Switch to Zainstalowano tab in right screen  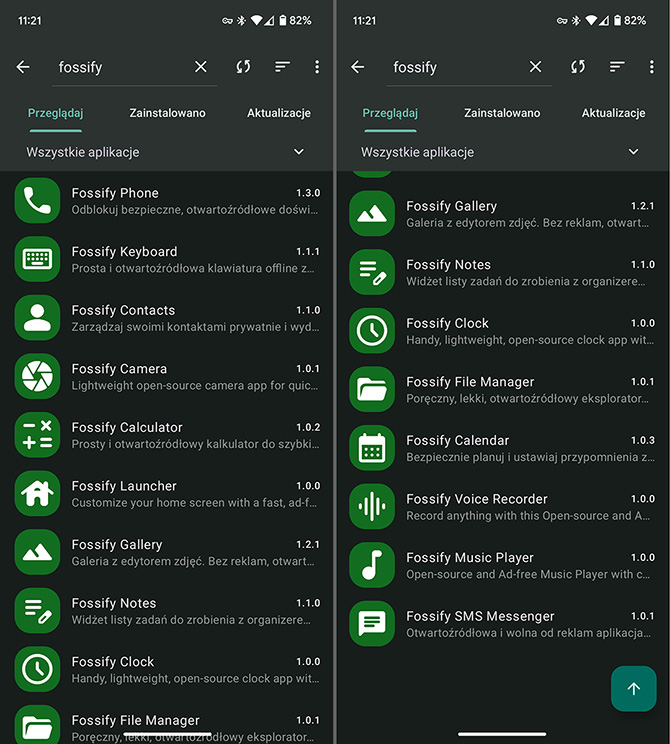click(502, 113)
